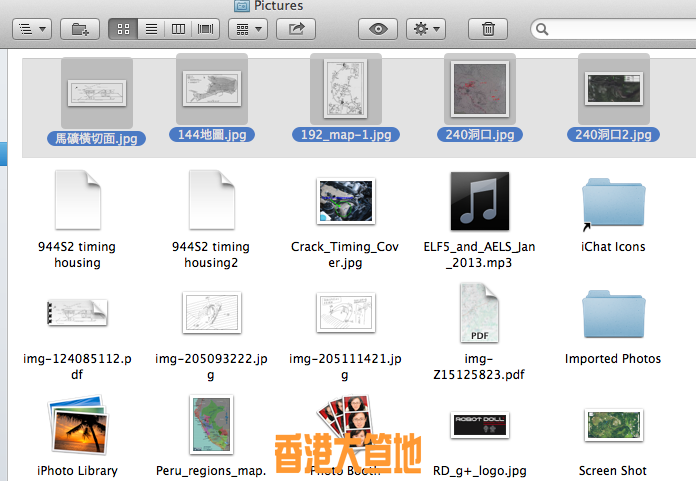The image size is (696, 481).
Task: Select the img-Z15125823.pdf icon
Action: click(479, 313)
